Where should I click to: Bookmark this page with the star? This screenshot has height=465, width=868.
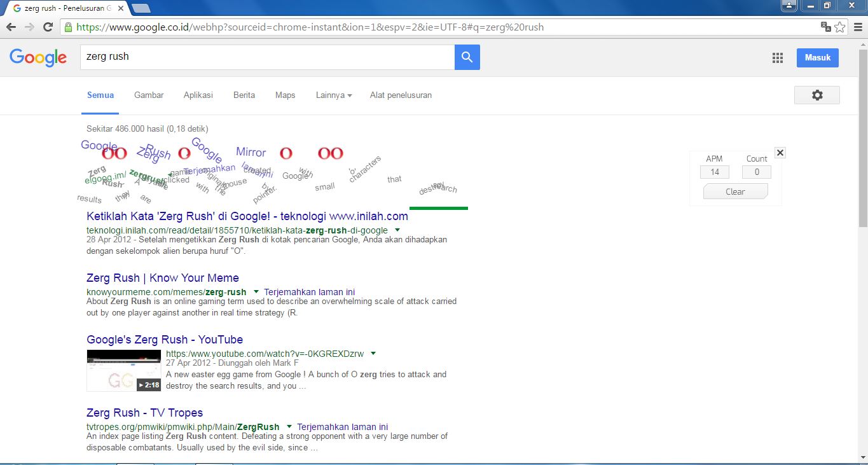840,27
